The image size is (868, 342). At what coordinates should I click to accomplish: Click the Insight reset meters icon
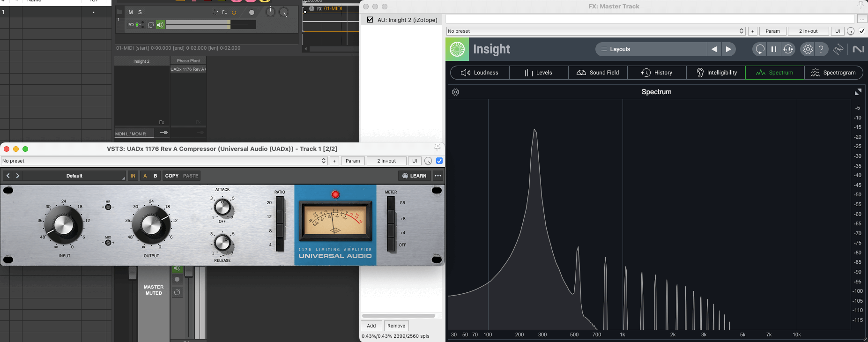(x=760, y=49)
